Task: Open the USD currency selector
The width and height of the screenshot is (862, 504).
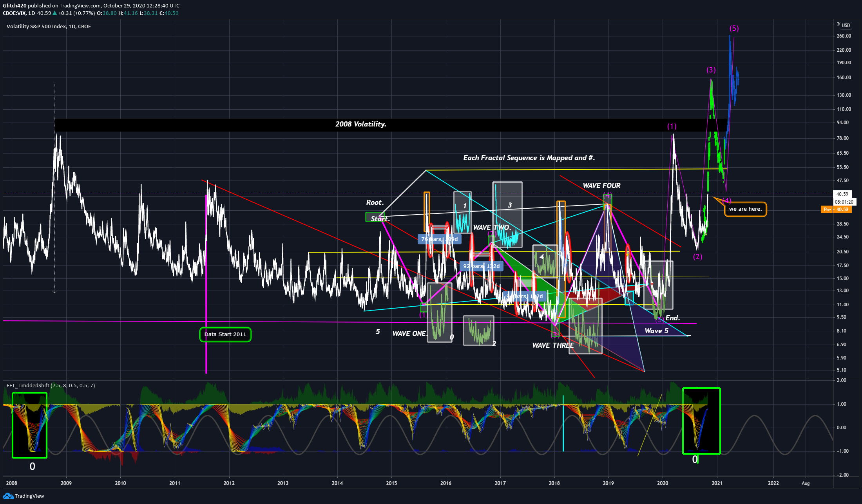Action: pyautogui.click(x=846, y=25)
